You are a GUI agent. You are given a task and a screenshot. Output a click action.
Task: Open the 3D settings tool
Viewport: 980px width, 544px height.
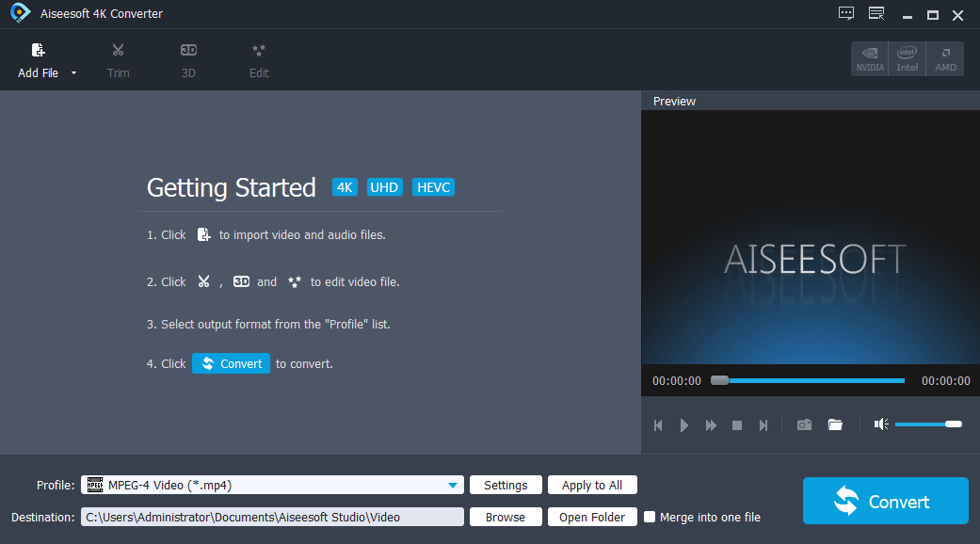click(188, 60)
